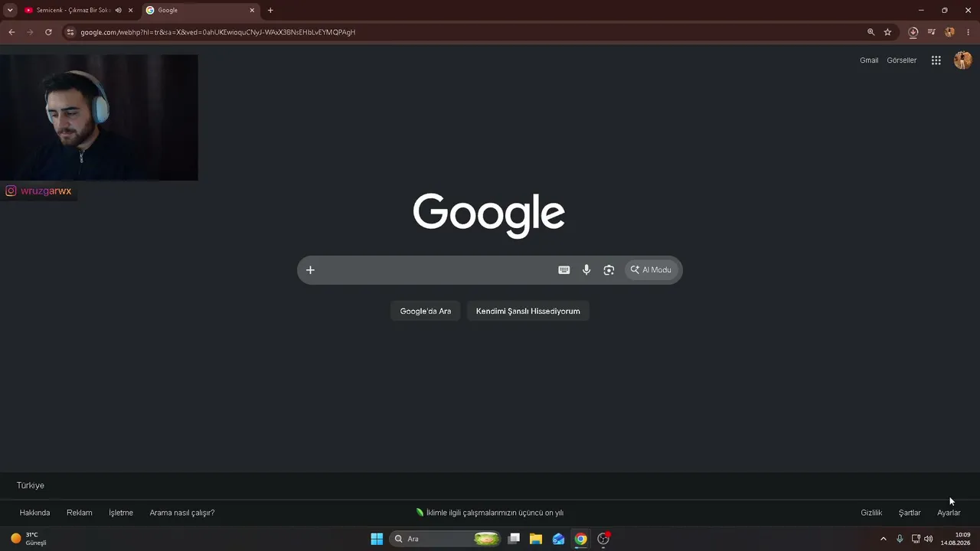Open the Şartlar footer link
This screenshot has width=980, height=551.
(x=910, y=513)
